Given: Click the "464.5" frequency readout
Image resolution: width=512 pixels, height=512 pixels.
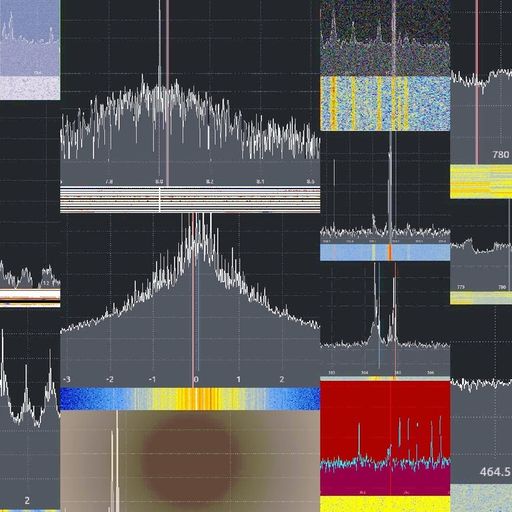Looking at the screenshot, I should (495, 472).
